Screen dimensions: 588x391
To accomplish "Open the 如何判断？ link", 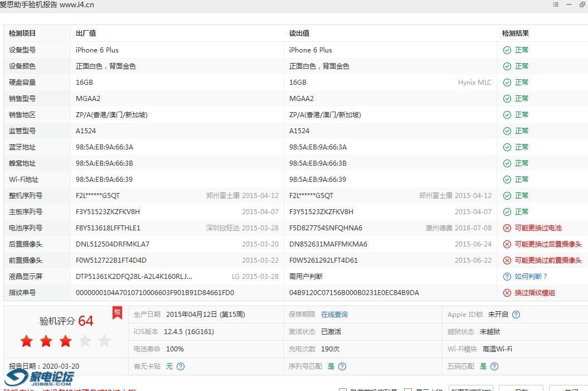I will coord(531,277).
